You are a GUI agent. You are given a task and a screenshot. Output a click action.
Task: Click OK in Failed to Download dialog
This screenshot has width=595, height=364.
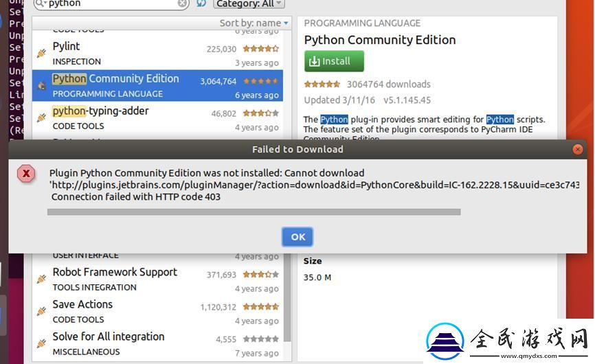(297, 237)
